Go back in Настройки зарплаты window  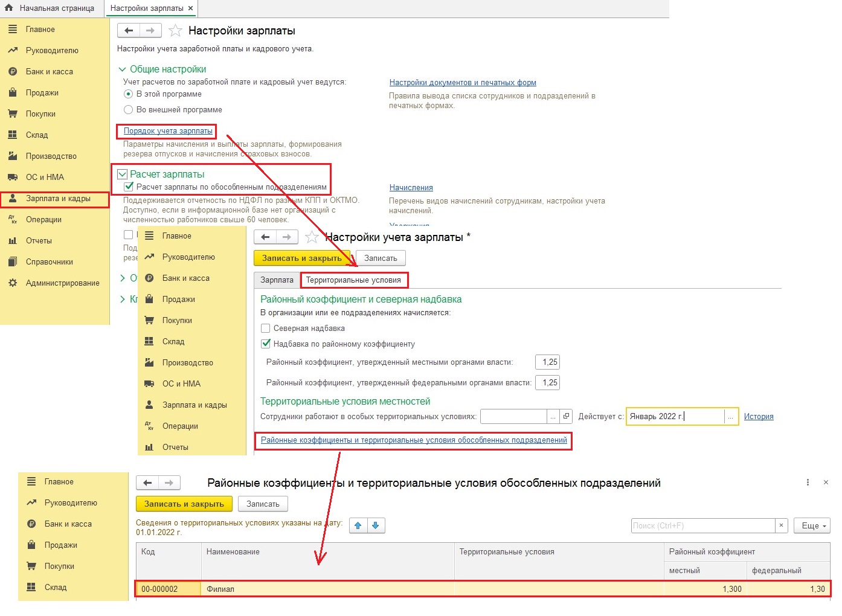(x=128, y=30)
